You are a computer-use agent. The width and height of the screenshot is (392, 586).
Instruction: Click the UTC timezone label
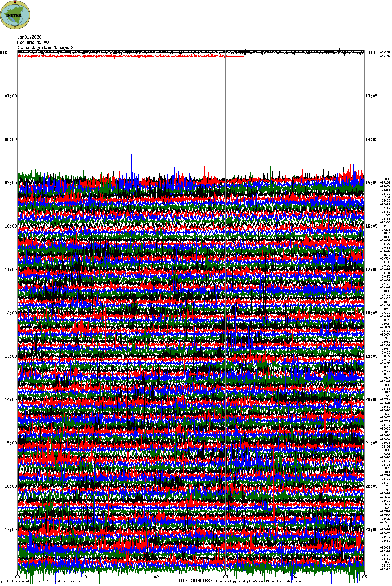click(x=373, y=53)
